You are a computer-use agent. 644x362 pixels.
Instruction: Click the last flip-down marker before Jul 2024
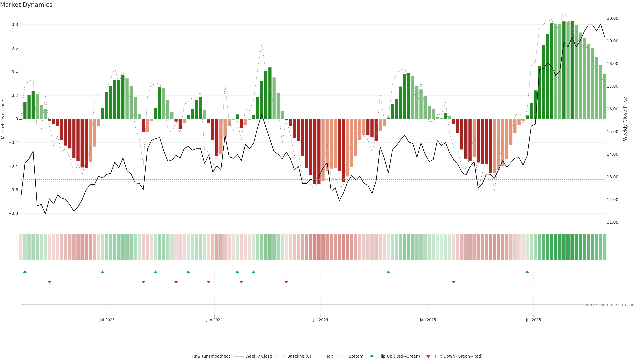pyautogui.click(x=286, y=282)
